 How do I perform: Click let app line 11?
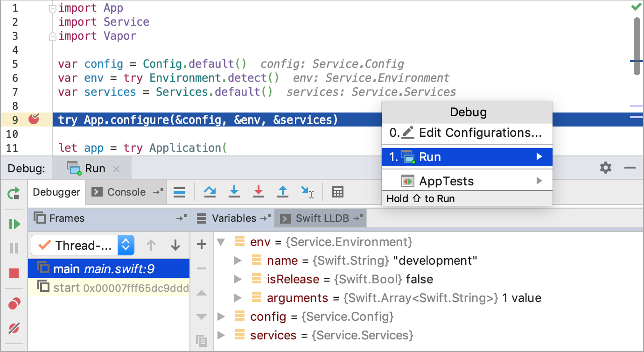click(x=142, y=148)
